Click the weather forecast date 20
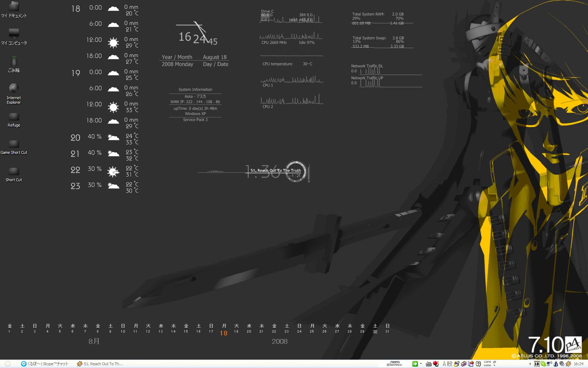 tap(76, 138)
